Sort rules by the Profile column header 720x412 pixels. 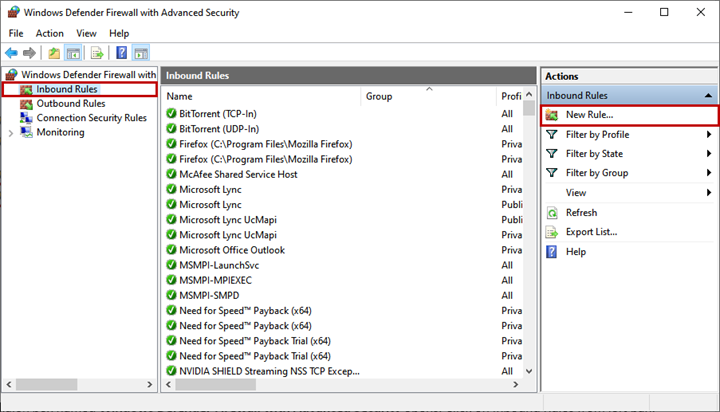point(511,96)
